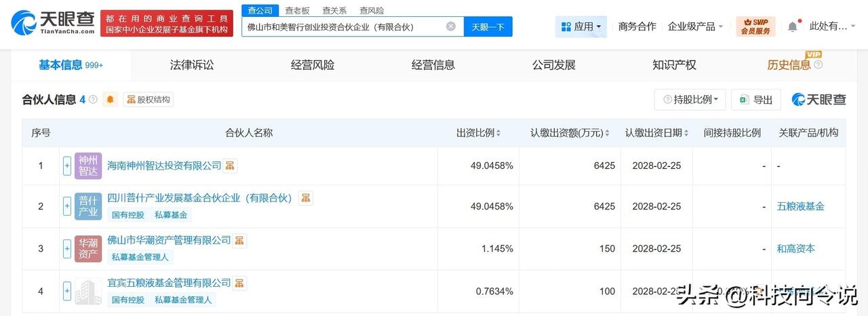Click the red 国家中小企业发展子基金 banner
This screenshot has height=316, width=868.
tap(166, 23)
